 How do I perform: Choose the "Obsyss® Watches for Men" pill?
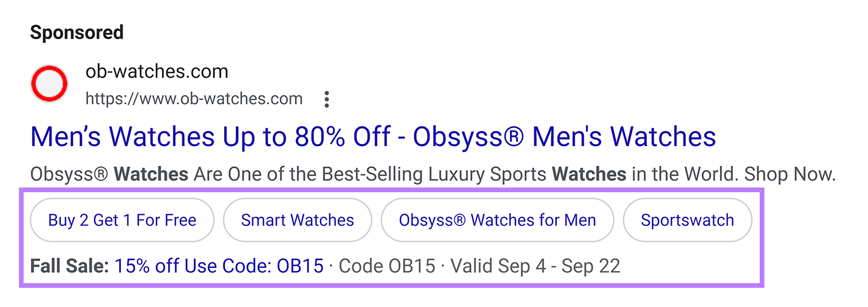tap(497, 220)
